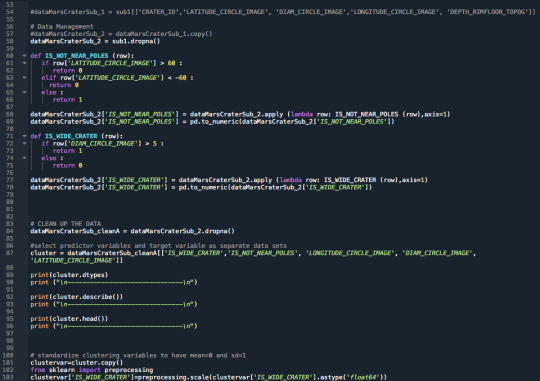Select line number 58 in the gutter

point(9,41)
